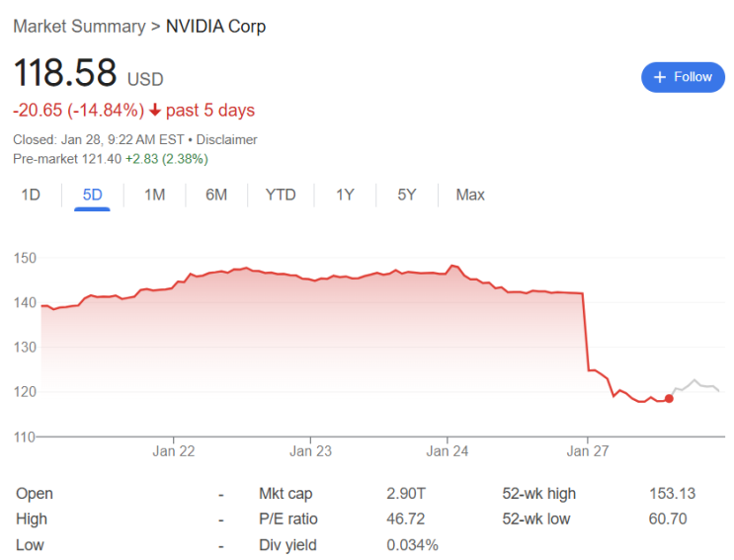This screenshot has height=560, width=734.
Task: Click the NVIDIA Corp title
Action: [215, 27]
